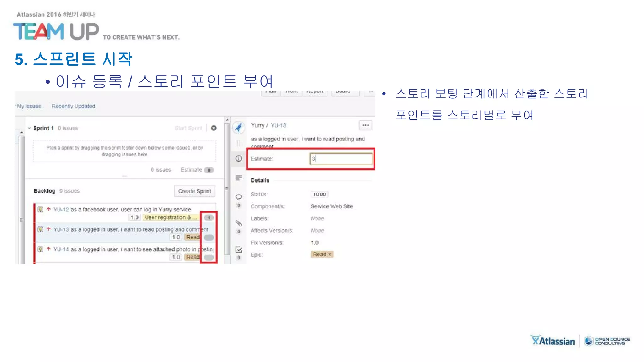Click the backlog vertical scrollbar

227,189
